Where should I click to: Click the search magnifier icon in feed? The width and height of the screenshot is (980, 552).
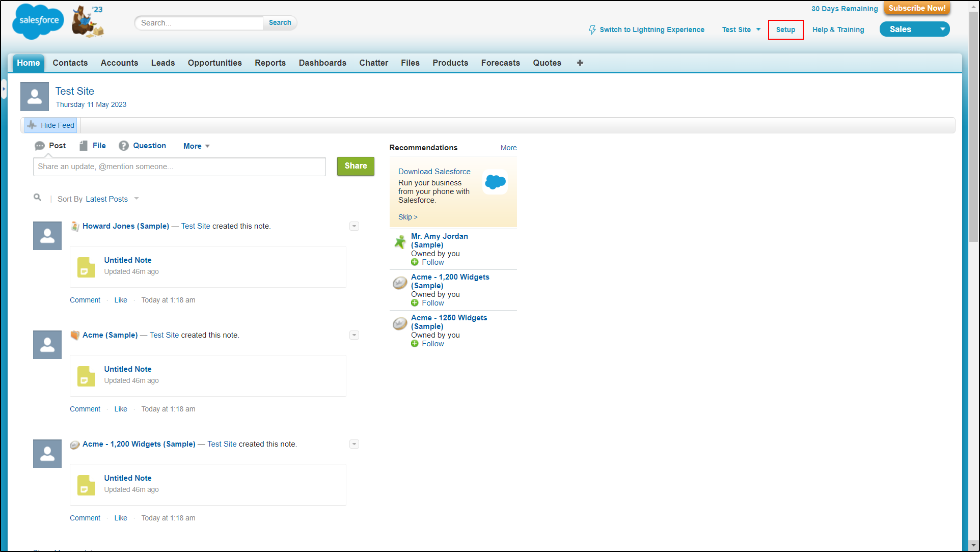[x=37, y=197]
